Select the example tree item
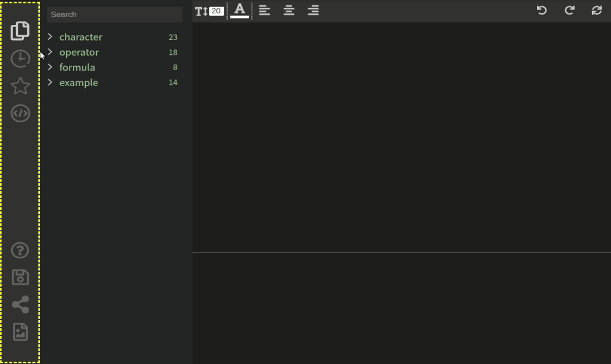The width and height of the screenshot is (611, 364). pos(78,83)
